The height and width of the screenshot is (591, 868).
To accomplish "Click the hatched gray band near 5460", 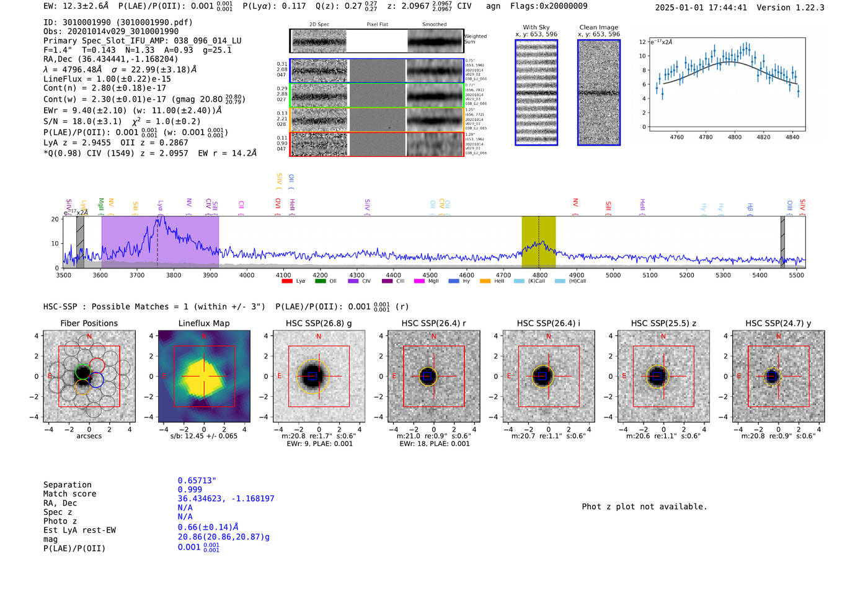I will click(x=782, y=242).
